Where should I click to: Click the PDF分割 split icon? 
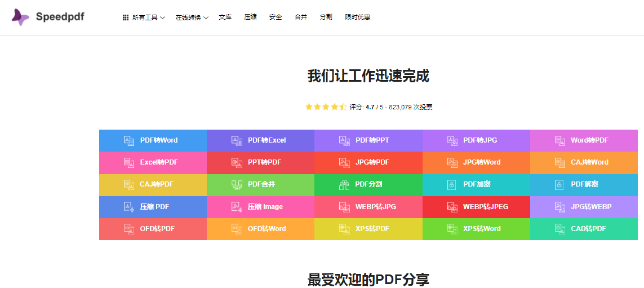tap(344, 185)
